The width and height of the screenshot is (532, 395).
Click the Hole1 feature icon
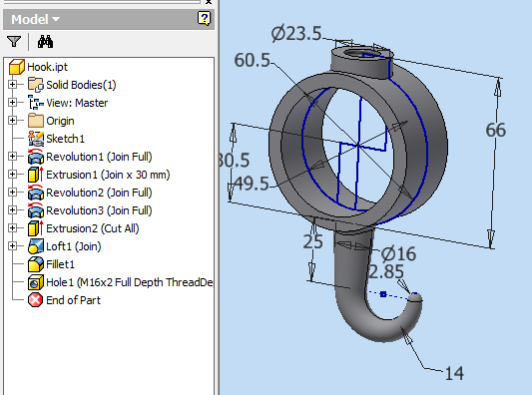pos(36,282)
